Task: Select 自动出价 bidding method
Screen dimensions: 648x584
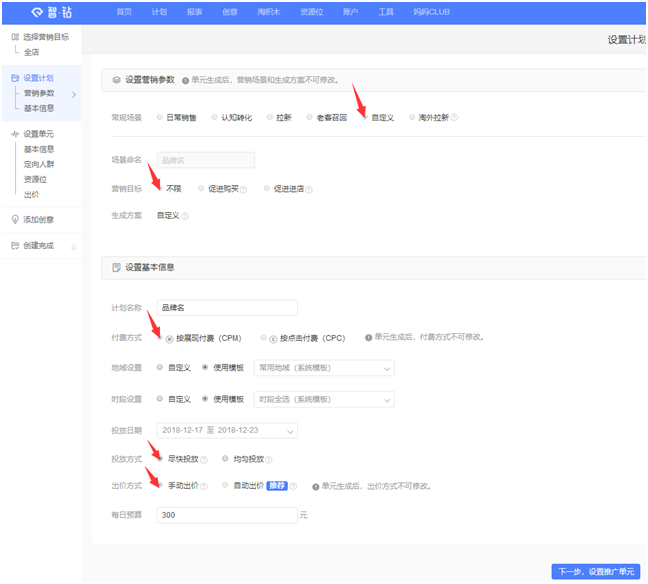Action: coord(225,486)
